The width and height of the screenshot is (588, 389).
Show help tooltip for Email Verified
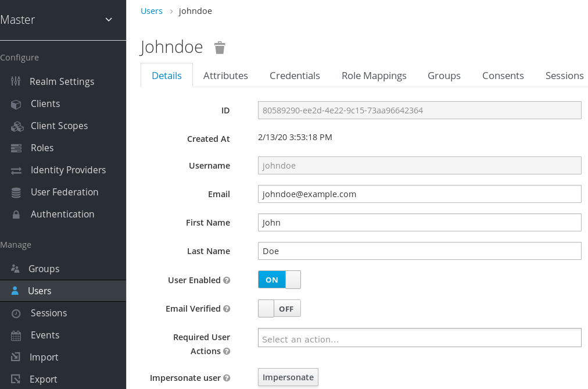click(227, 309)
